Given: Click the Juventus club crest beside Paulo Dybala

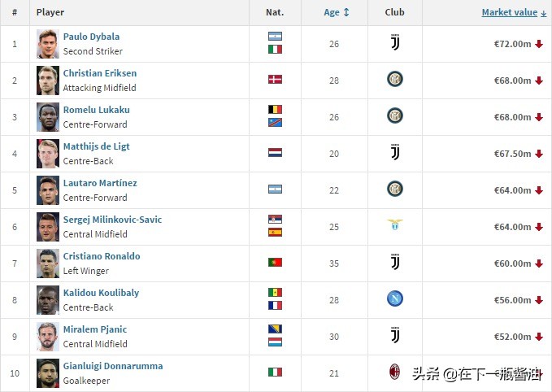Looking at the screenshot, I should [x=395, y=42].
